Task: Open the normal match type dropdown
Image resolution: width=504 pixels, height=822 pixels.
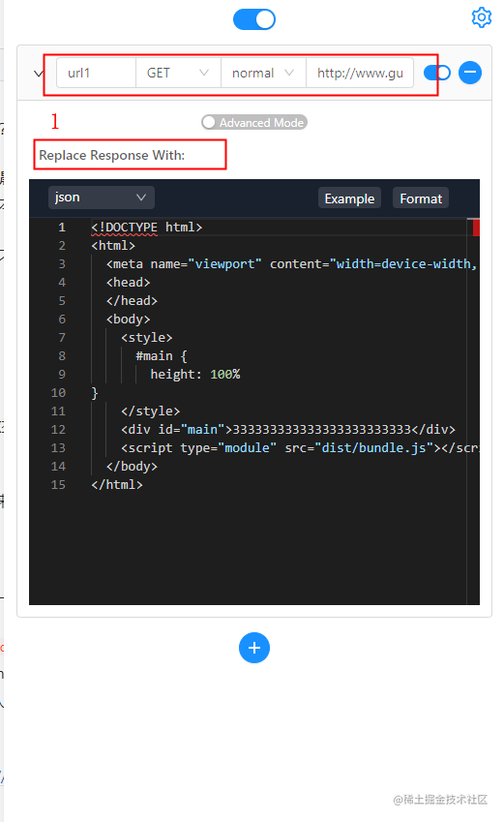Action: coord(263,73)
